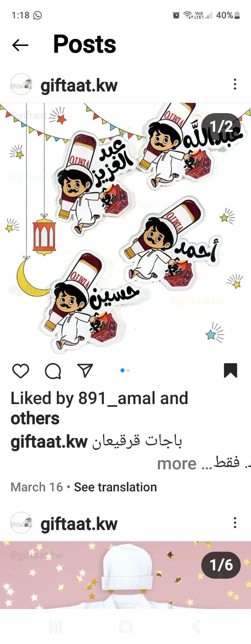Screen dimensions: 251x644
Task: Tap the second post's pink image
Action: [x=125, y=575]
